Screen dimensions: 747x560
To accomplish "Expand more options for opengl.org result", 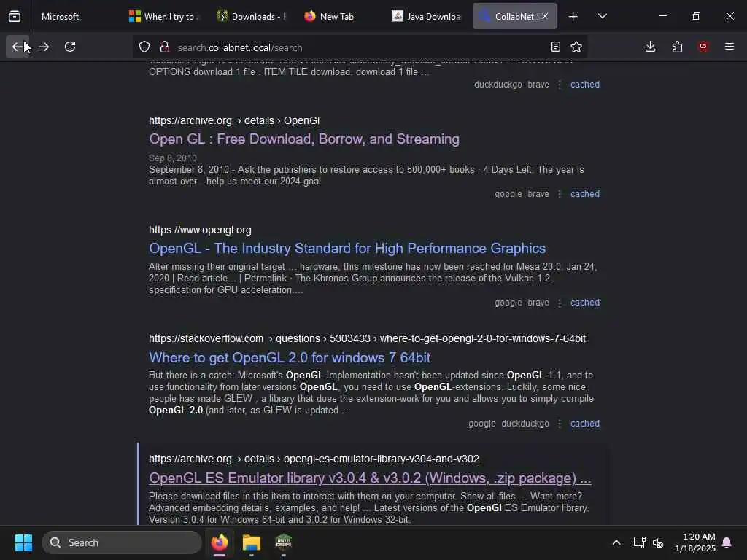I will pyautogui.click(x=560, y=303).
